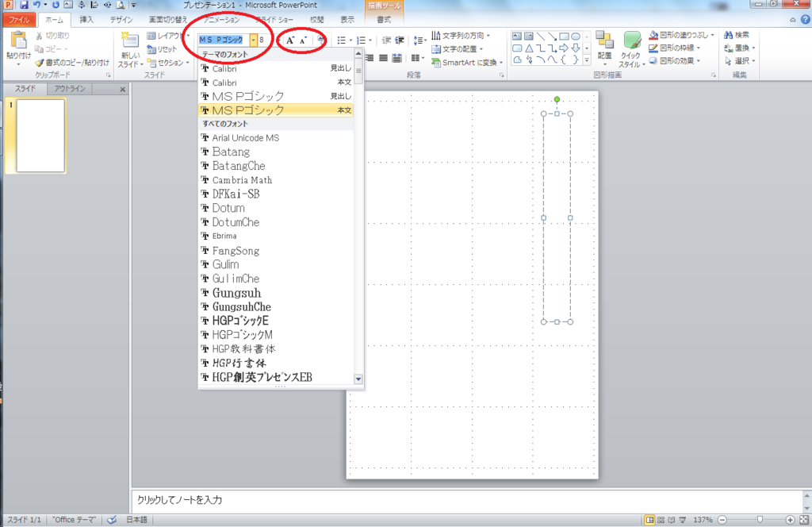812x527 pixels.
Task: Switch to アウトライン (Outline) pane tab
Action: tap(70, 89)
